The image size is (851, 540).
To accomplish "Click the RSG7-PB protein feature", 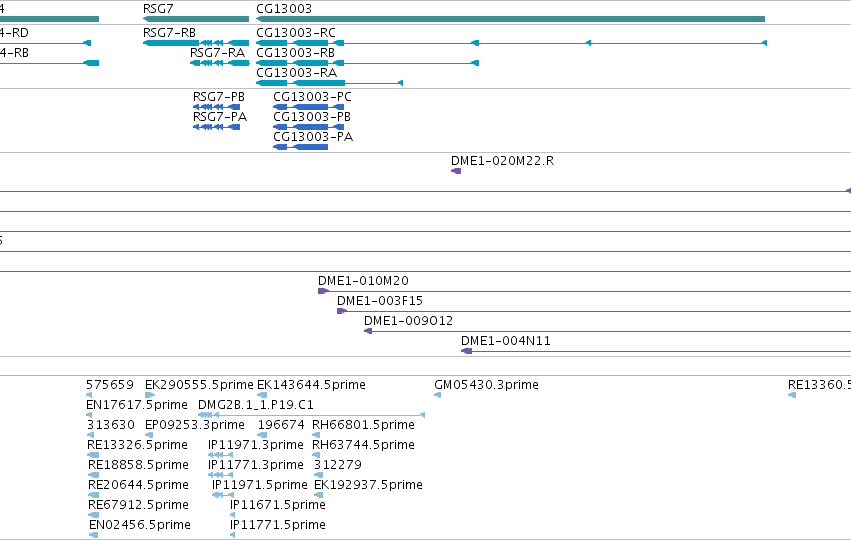I will (x=217, y=107).
